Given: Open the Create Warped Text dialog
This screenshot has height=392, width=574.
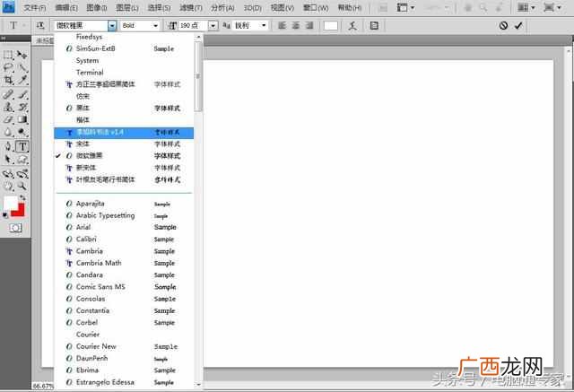Looking at the screenshot, I should coord(352,26).
